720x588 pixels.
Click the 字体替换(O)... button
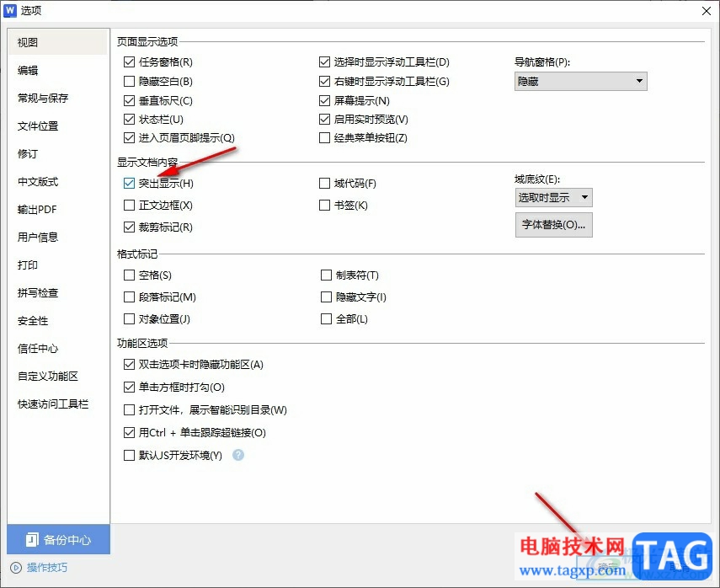point(553,225)
